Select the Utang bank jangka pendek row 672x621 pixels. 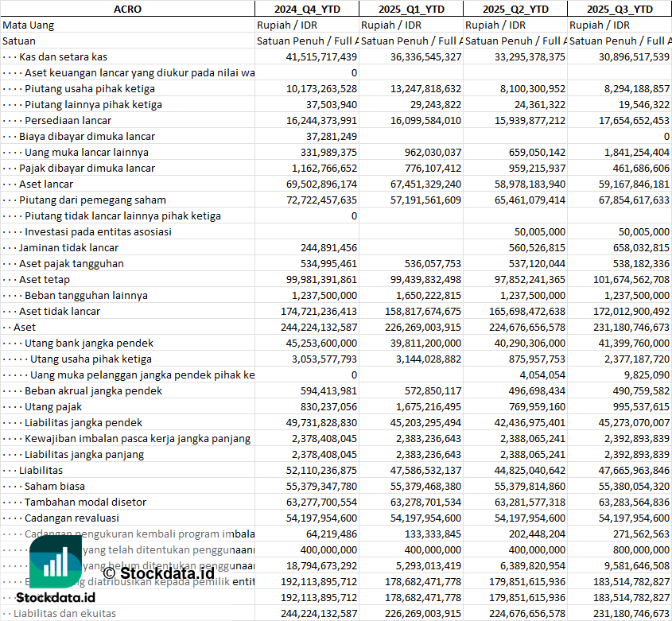tap(89, 343)
